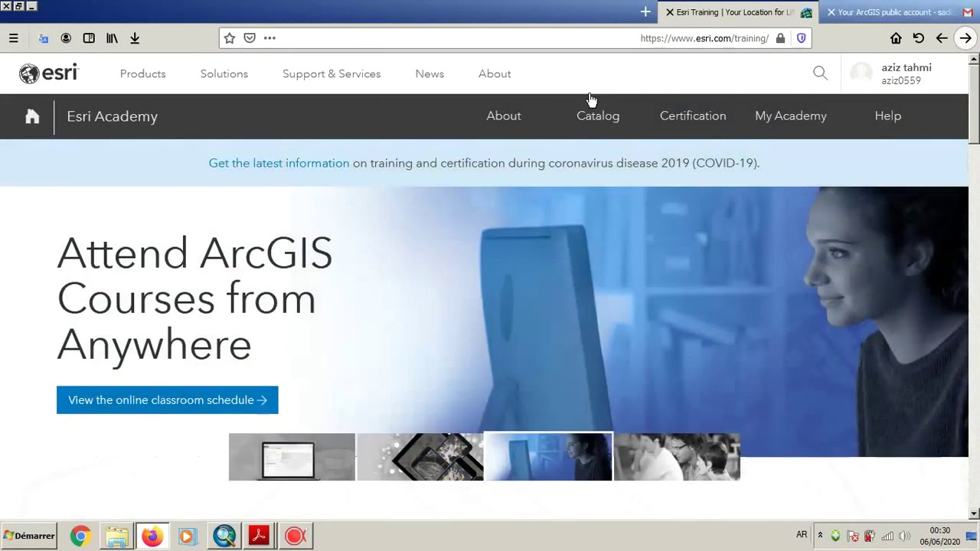Click the translate extension icon

(43, 38)
